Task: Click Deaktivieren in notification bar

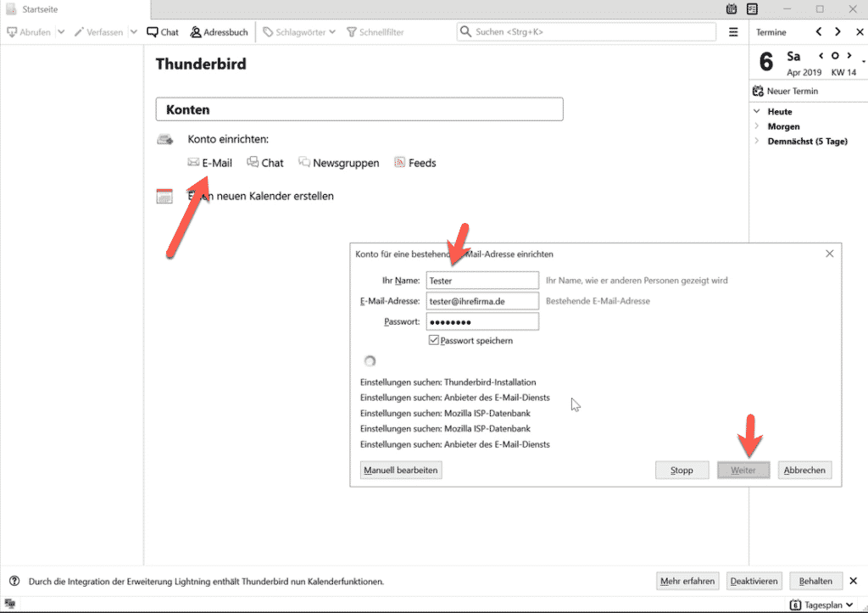Action: point(754,581)
